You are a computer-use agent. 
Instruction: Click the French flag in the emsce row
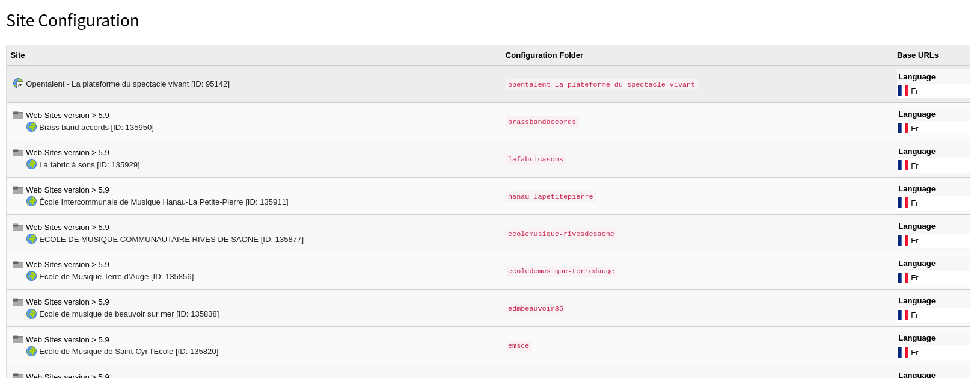903,352
